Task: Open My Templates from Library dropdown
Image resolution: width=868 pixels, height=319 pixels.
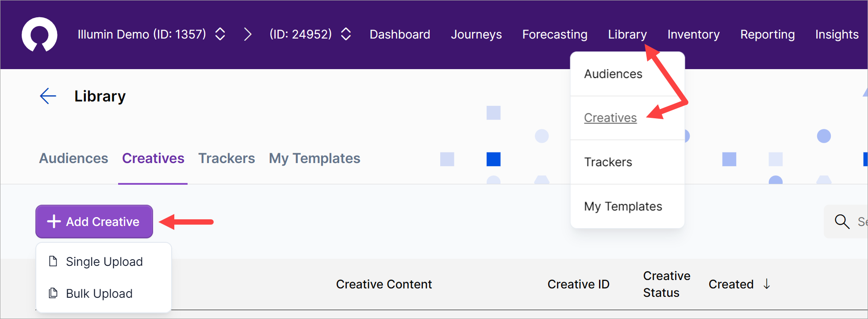Action: click(x=623, y=206)
